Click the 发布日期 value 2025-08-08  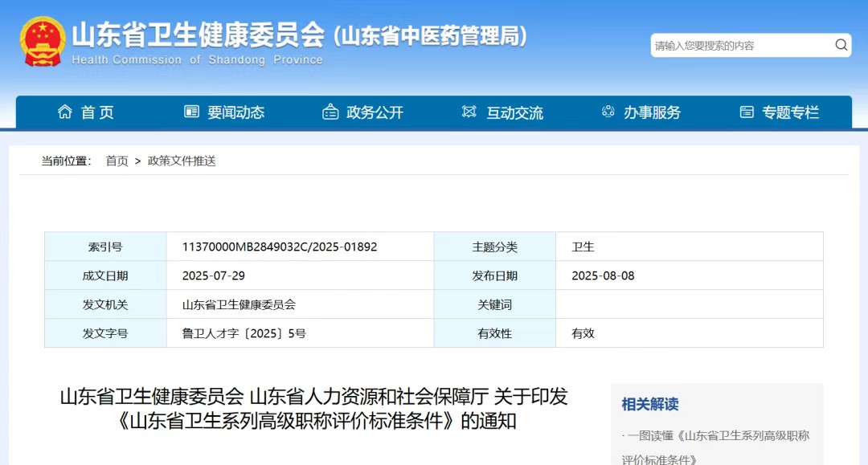pos(603,275)
